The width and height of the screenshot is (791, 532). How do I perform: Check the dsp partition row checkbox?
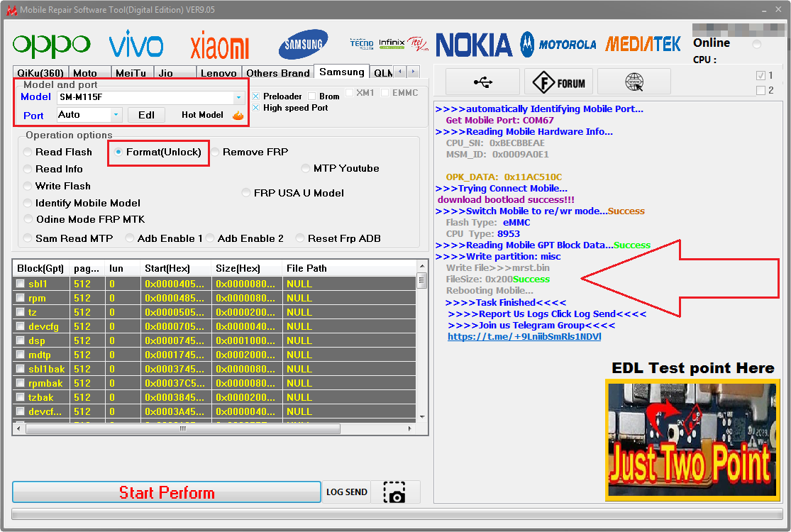[x=20, y=340]
